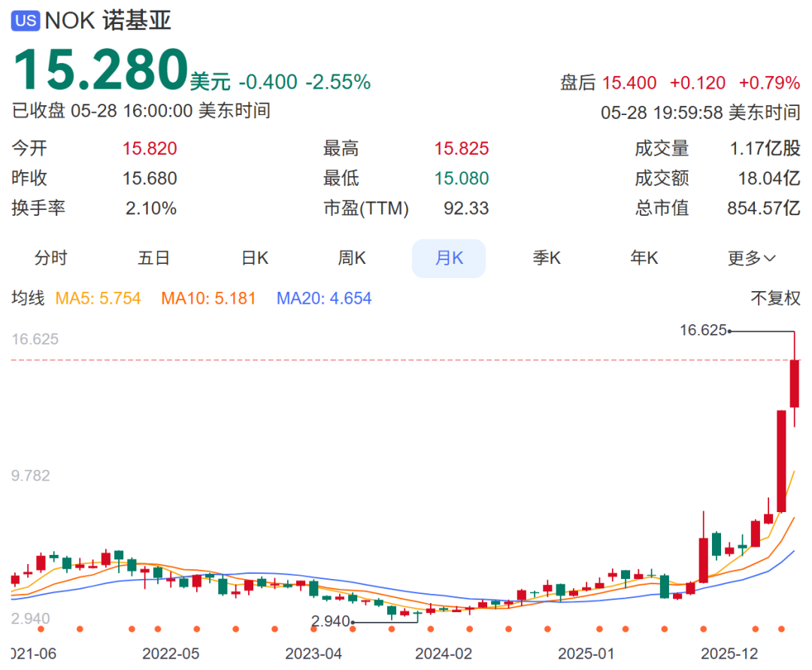Click the 昨收 15.680 value

tap(150, 179)
